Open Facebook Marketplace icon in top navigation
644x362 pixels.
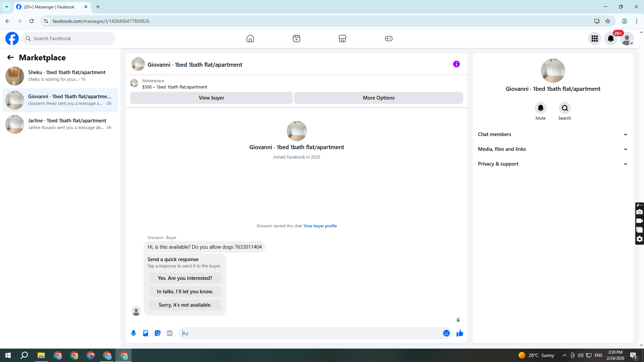point(342,39)
